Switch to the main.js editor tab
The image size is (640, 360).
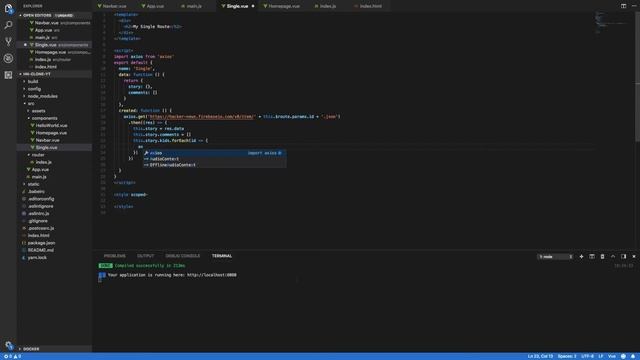tap(194, 6)
